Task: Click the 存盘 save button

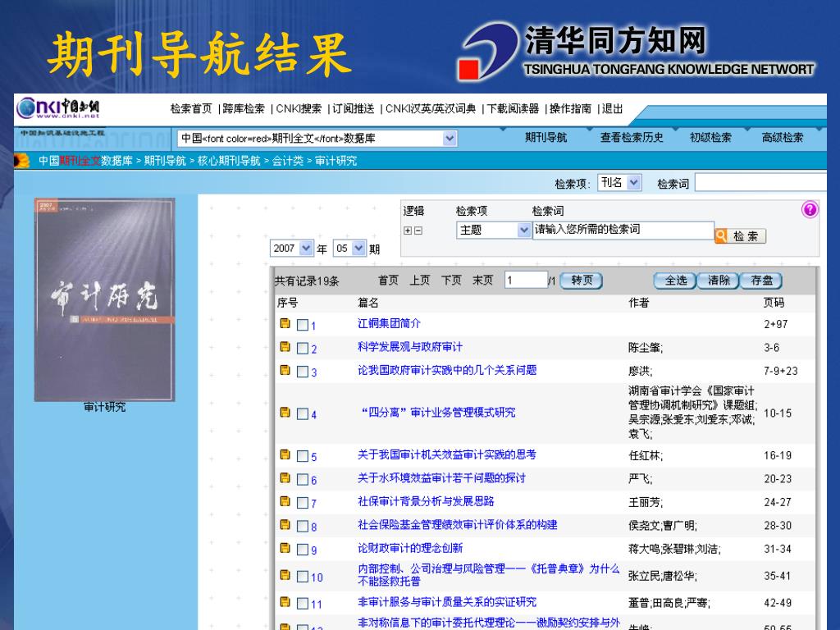Action: [x=761, y=281]
